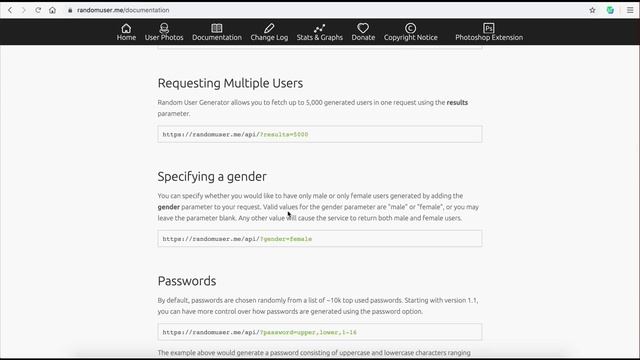Click the User Photos person icon

[164, 28]
